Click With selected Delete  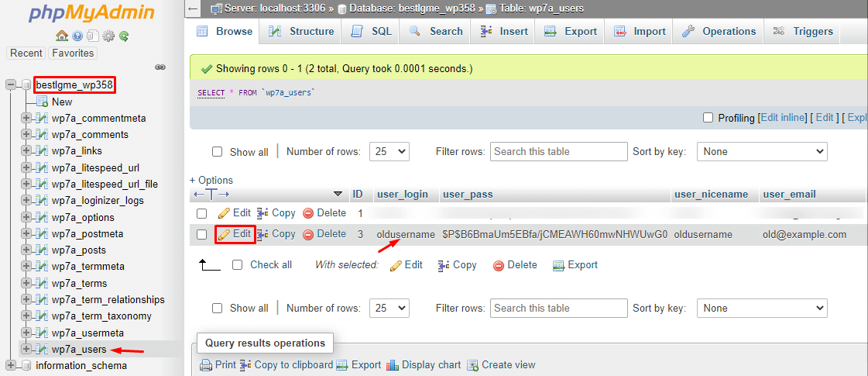(515, 265)
